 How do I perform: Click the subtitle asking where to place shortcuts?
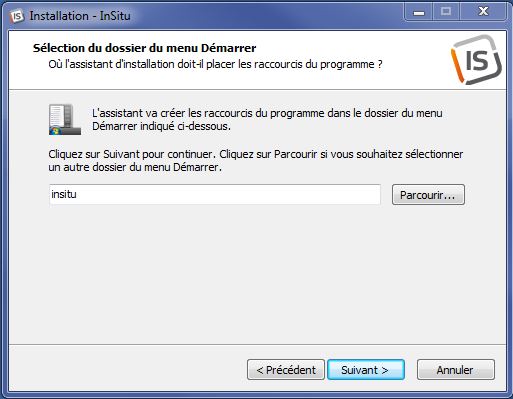click(215, 64)
